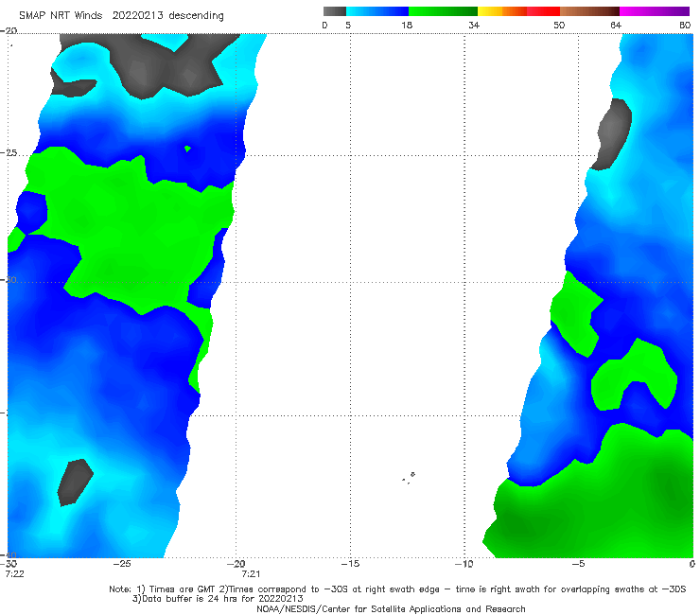The height and width of the screenshot is (615, 700).
Task: Click the color bar label "64"
Action: [616, 25]
